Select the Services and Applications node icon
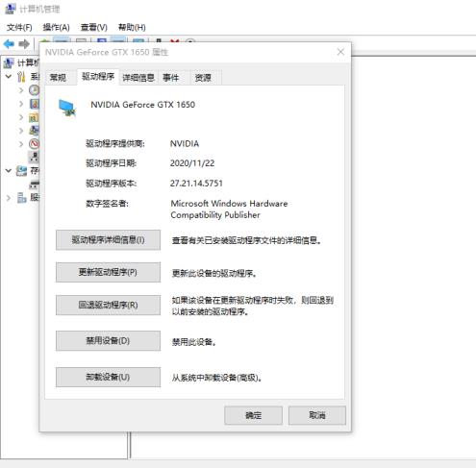The width and height of the screenshot is (476, 468). [x=21, y=198]
